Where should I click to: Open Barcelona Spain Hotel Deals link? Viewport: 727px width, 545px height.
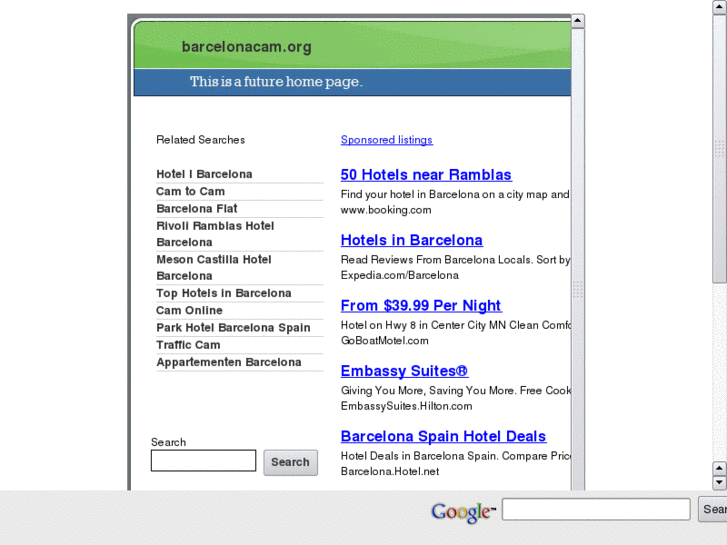click(x=443, y=436)
